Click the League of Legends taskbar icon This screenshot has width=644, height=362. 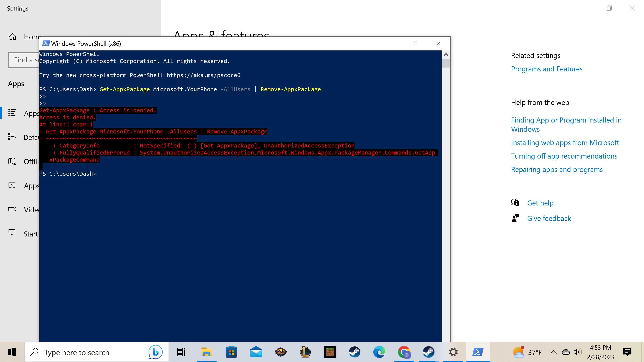coord(305,352)
